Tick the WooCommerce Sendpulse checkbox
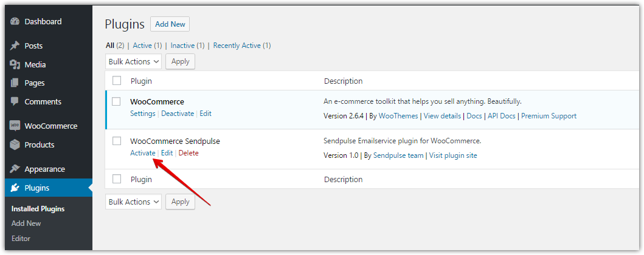 117,141
